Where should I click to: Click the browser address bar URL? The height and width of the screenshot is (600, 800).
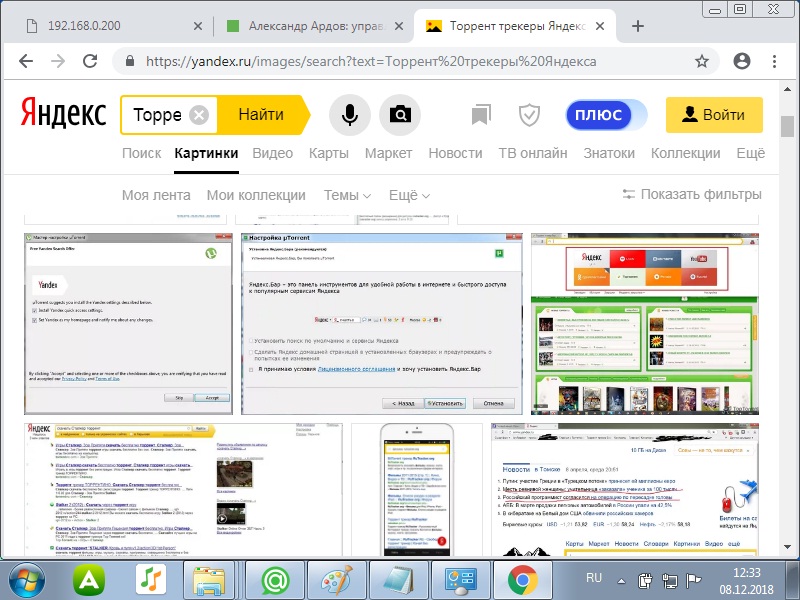click(371, 61)
